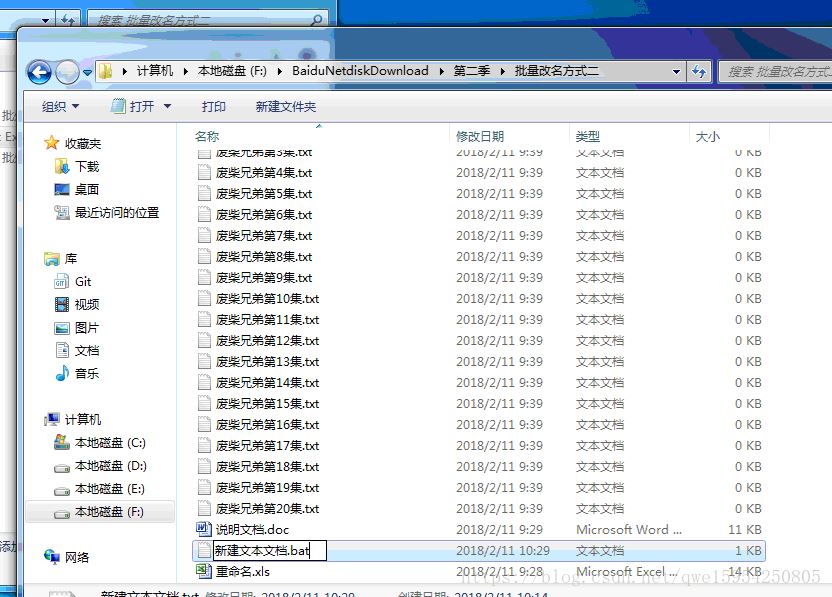Select 本地磁盘 (F:) in the address breadcrumb
This screenshot has width=832, height=597.
(232, 71)
